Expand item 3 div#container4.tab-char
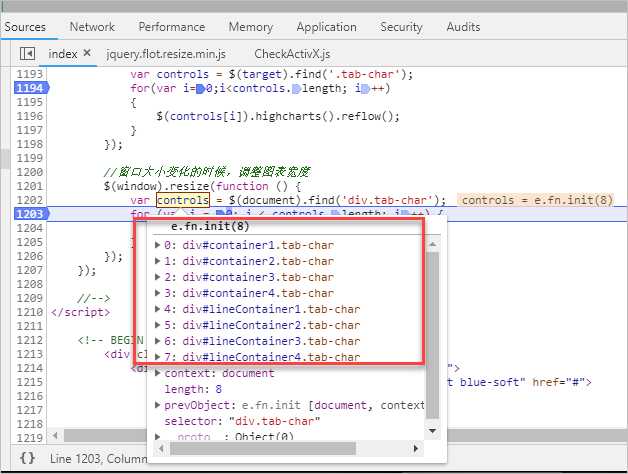628x474 pixels. point(158,293)
